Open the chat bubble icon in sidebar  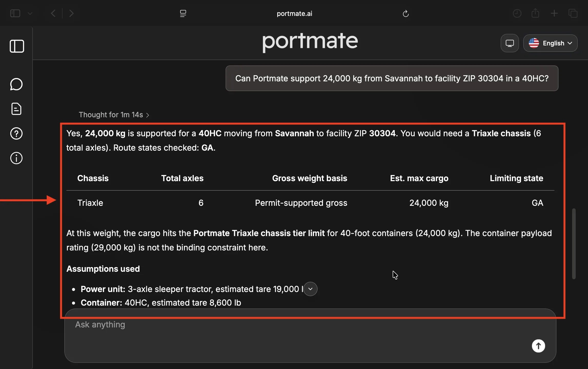click(x=16, y=84)
